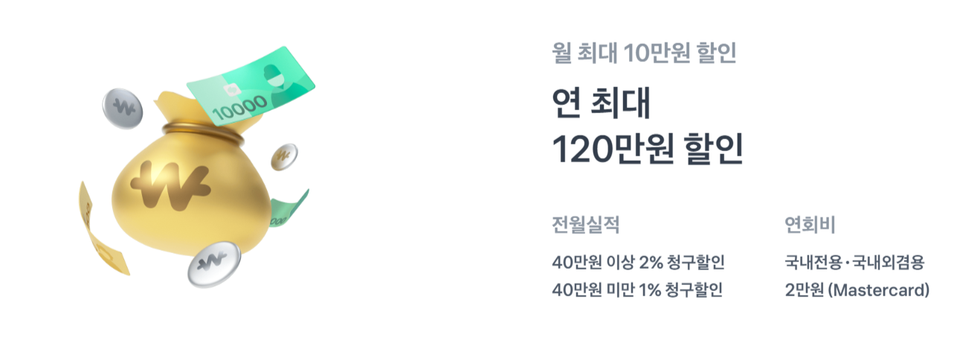
Task: Click the 120만원 할인 headline text
Action: coord(648,149)
